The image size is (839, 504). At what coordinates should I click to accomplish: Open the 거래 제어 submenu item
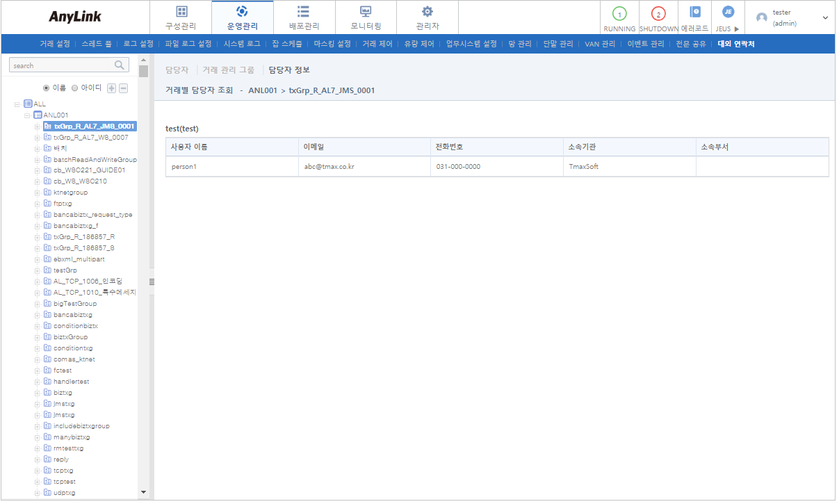[x=377, y=44]
